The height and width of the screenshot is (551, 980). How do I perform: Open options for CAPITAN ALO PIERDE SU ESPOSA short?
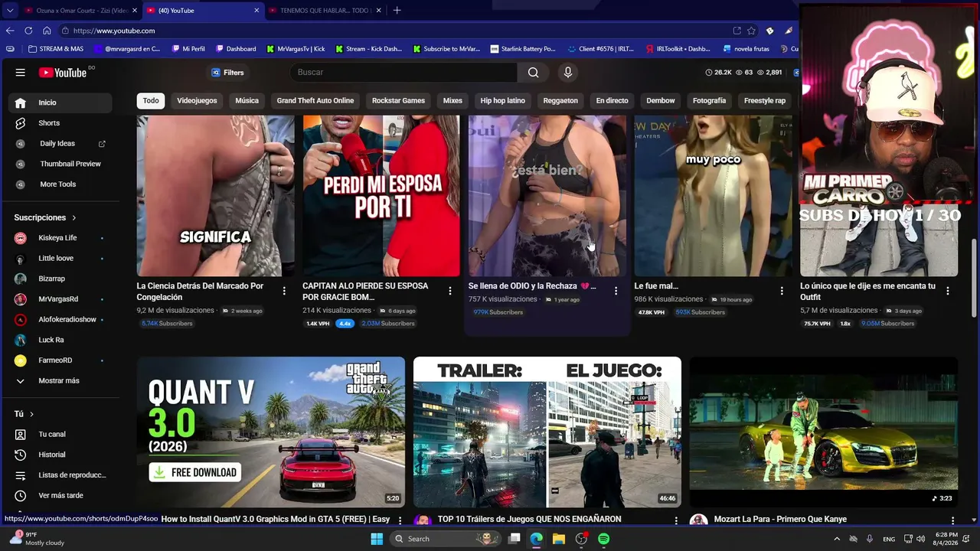coord(450,291)
